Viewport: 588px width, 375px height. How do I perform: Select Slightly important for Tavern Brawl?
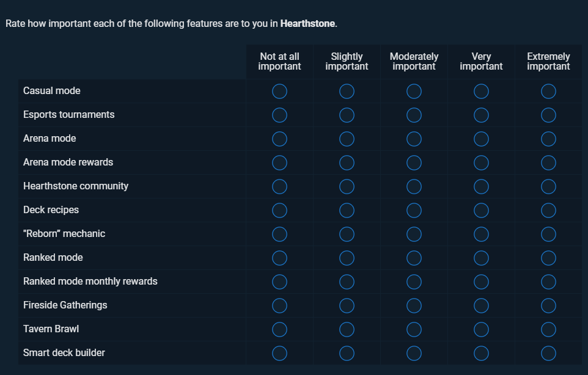[347, 330]
